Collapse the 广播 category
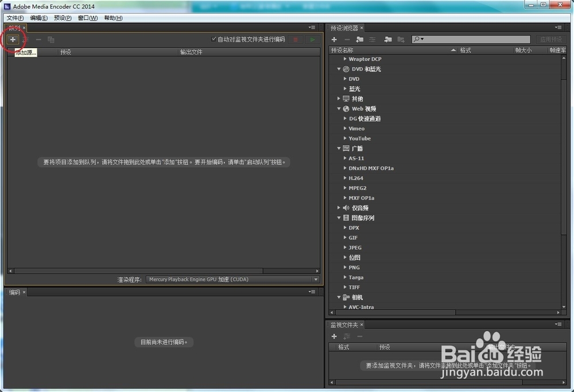574x392 pixels. coord(339,148)
